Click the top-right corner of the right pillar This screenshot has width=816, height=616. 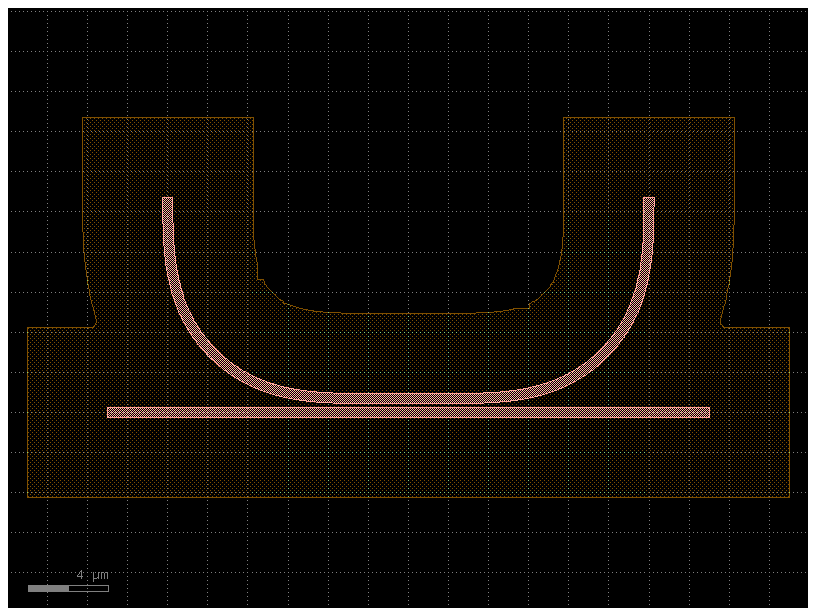click(734, 118)
